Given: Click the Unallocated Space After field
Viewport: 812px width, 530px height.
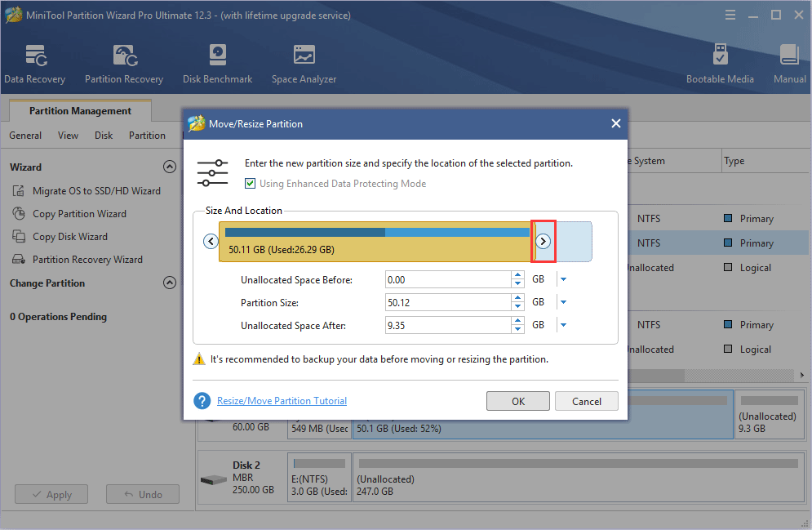Looking at the screenshot, I should tap(448, 325).
